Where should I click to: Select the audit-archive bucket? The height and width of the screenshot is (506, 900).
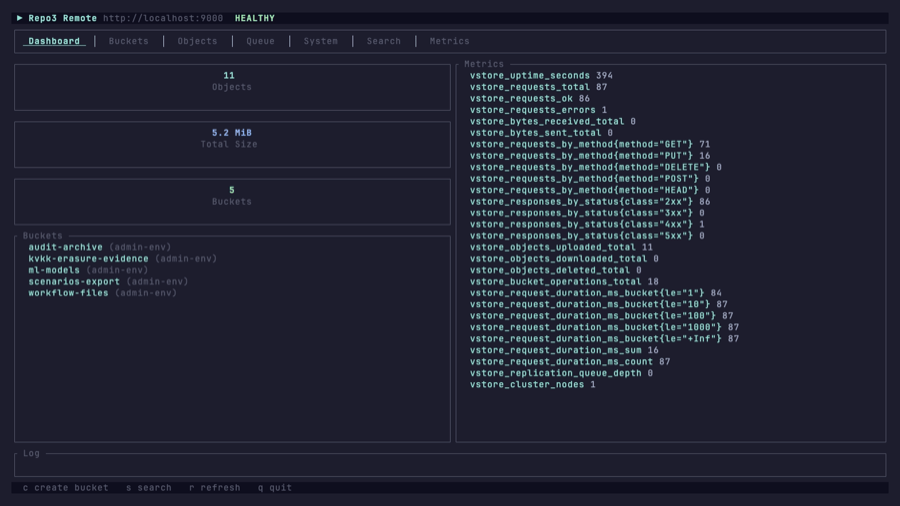click(100, 247)
